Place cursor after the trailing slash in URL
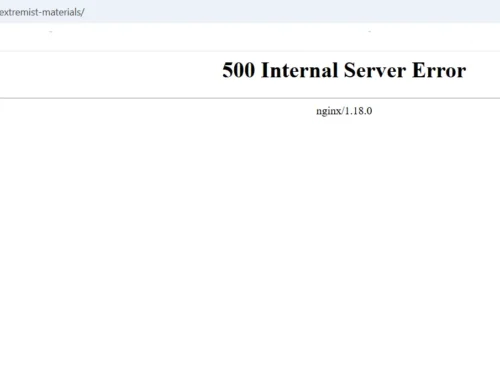This screenshot has width=500, height=380. [85, 12]
